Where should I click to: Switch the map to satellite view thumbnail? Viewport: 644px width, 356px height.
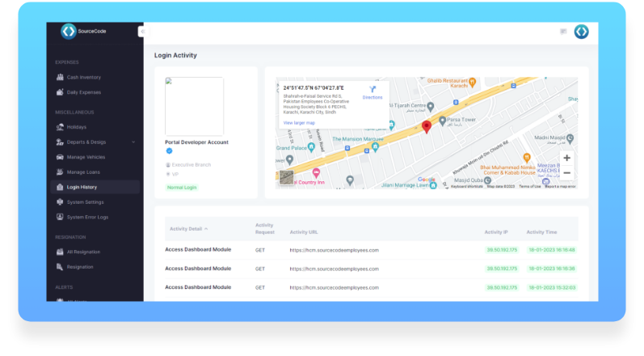[x=287, y=178]
